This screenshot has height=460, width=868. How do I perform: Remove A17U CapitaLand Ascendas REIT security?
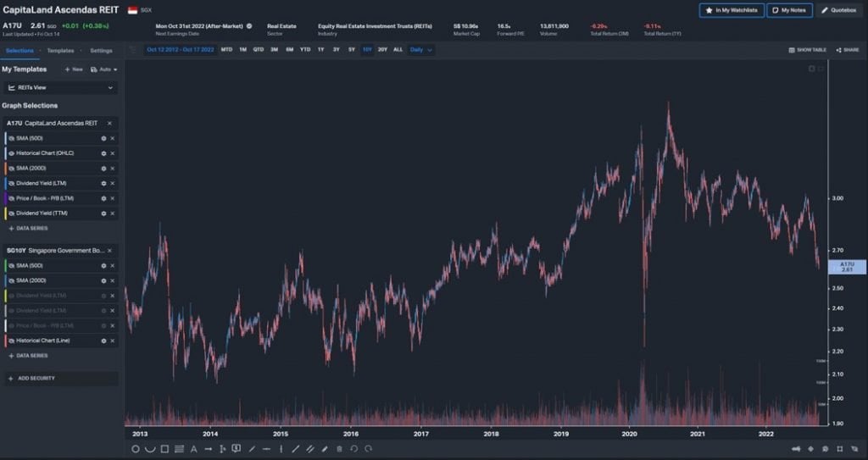(x=109, y=124)
